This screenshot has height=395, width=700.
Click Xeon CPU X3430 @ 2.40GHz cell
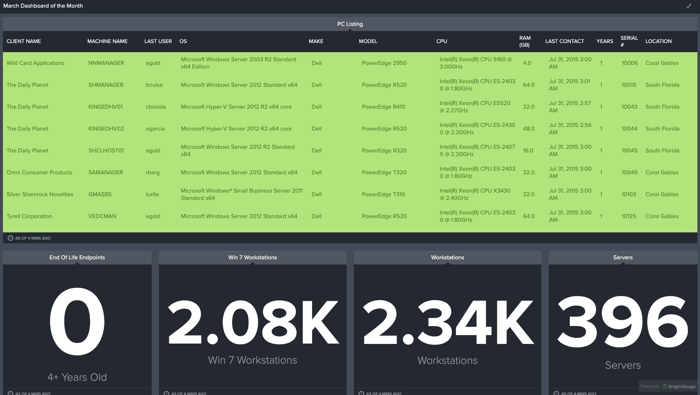coord(475,194)
